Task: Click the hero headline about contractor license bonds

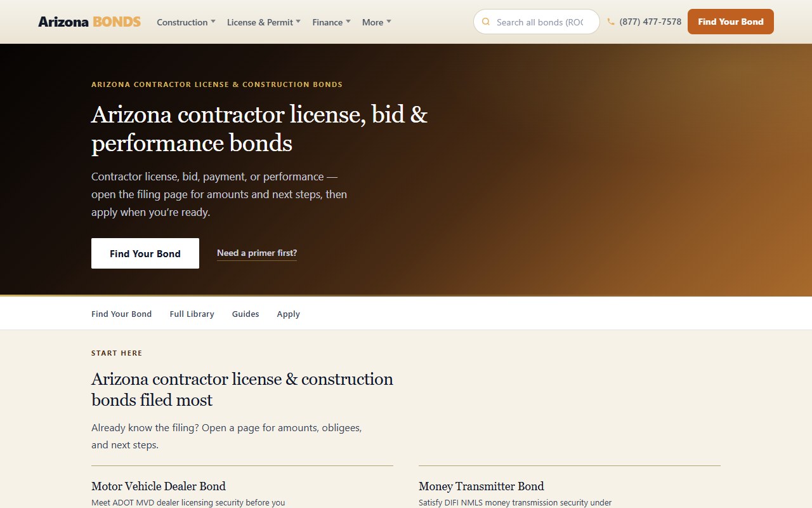Action: click(259, 129)
